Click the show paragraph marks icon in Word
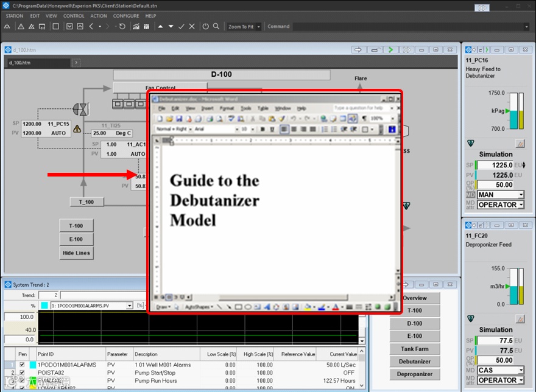This screenshot has width=536, height=392. click(x=364, y=119)
